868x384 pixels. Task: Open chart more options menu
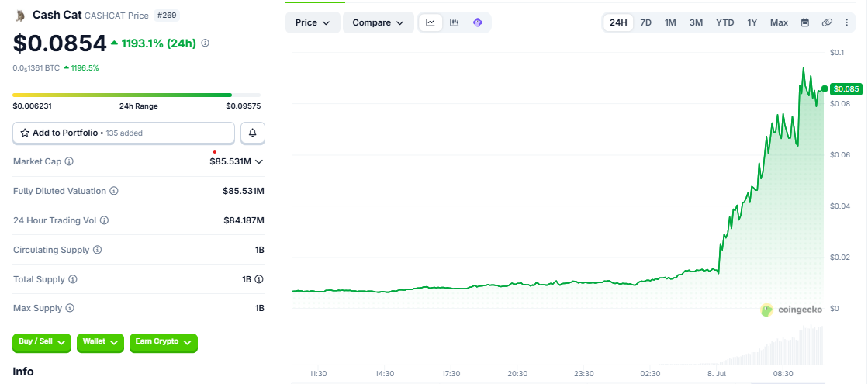tap(846, 22)
